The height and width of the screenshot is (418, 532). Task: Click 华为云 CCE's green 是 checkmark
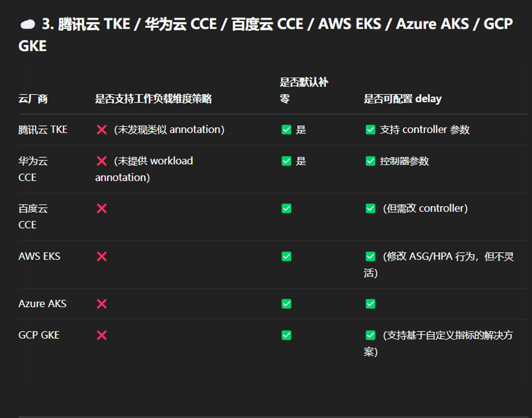(286, 161)
